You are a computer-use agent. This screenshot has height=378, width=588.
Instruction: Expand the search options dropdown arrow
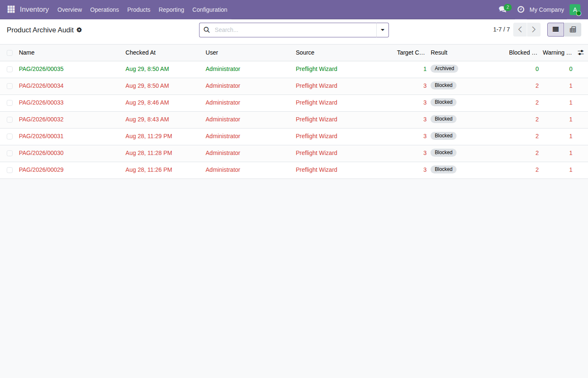coord(383,30)
